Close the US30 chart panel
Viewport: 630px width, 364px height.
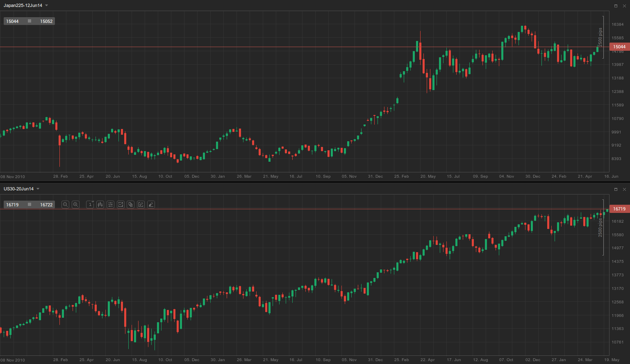624,189
